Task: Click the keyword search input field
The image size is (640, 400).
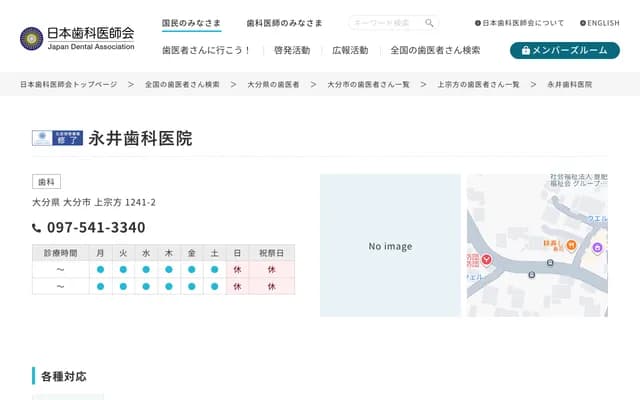Action: click(x=386, y=23)
